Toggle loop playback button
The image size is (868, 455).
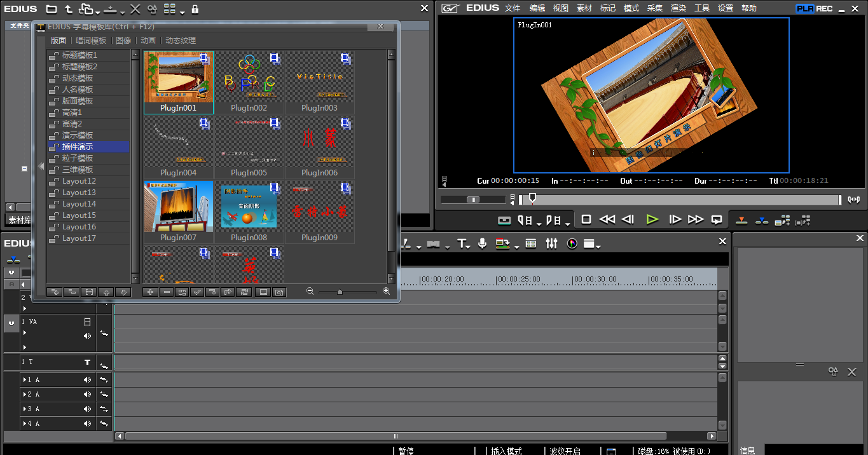[x=717, y=220]
